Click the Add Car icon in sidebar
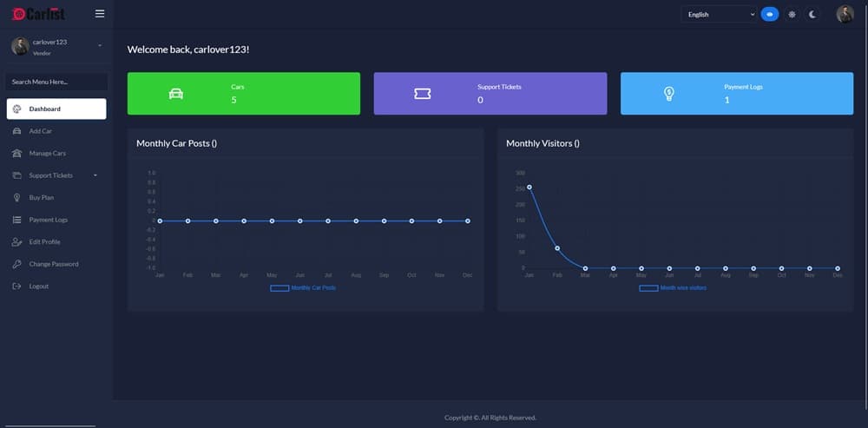 point(17,131)
